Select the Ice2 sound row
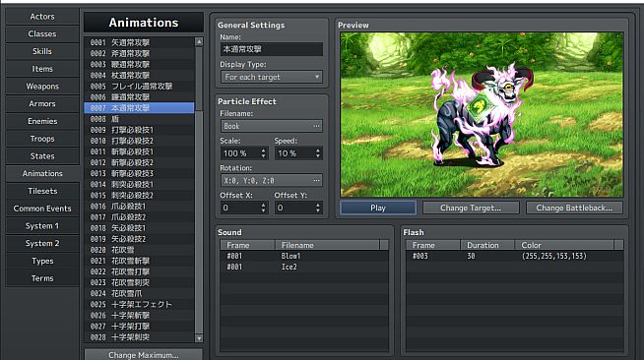The height and width of the screenshot is (360, 644). coord(304,267)
